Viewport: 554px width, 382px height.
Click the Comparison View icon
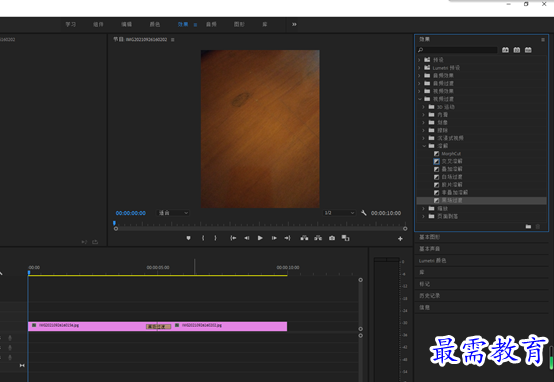coord(346,238)
